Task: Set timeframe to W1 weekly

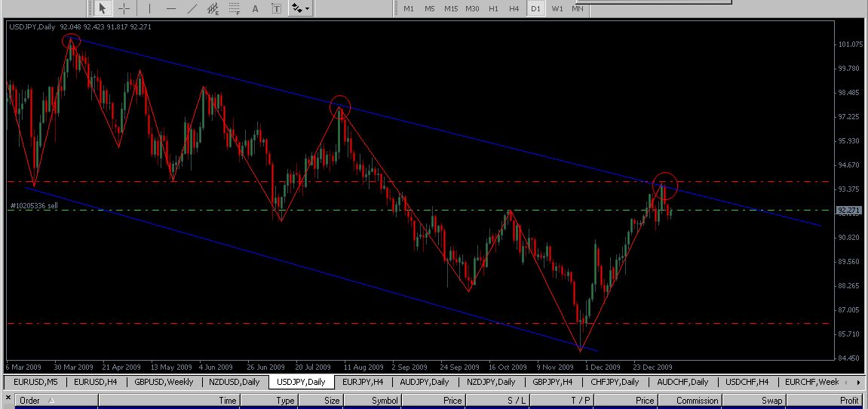Action: [x=557, y=8]
